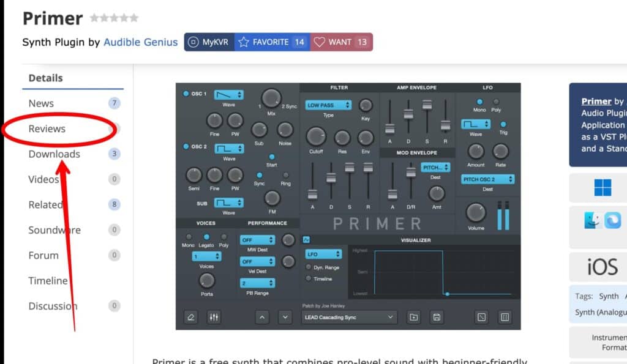Click the save patch floppy icon
Image resolution: width=627 pixels, height=364 pixels.
click(x=437, y=318)
